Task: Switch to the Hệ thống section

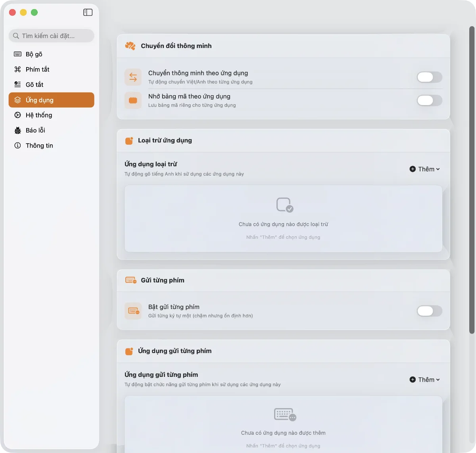Action: point(39,115)
